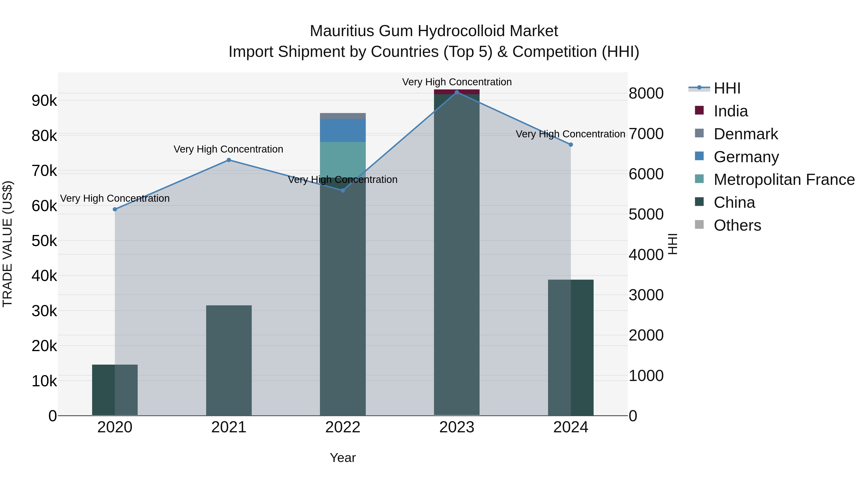Click the 2022 Metropolitan France bar segment
868x488 pixels.
343,160
